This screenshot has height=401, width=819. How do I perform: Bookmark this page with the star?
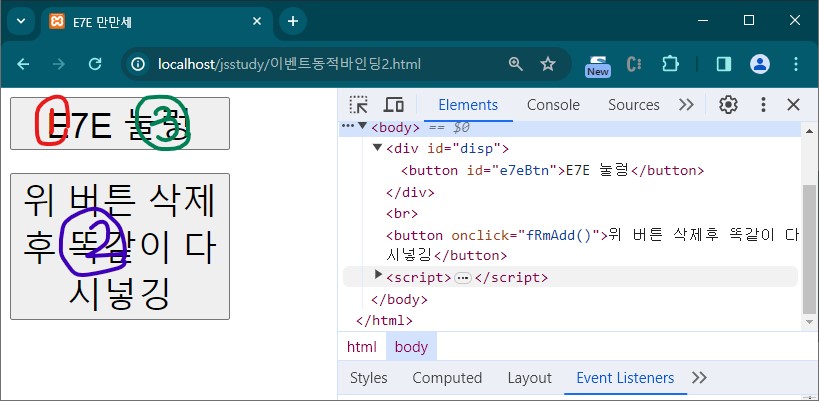pos(547,64)
